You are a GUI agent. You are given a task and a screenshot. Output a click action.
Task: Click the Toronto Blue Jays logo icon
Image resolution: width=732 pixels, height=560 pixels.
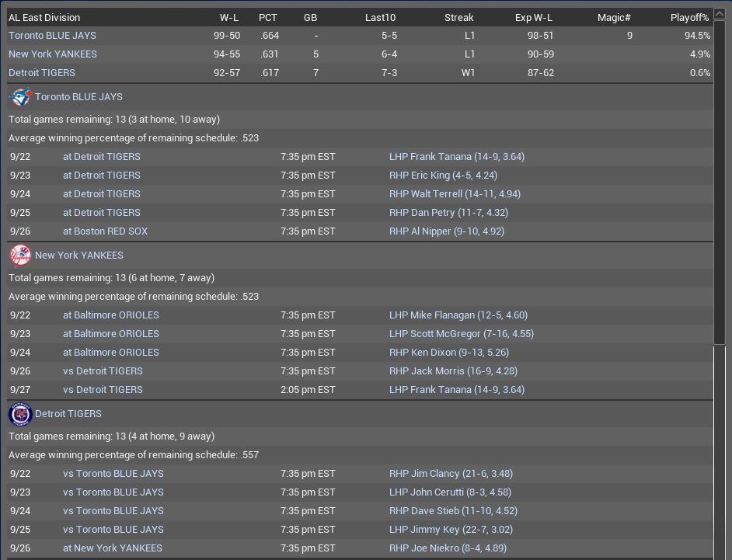tap(20, 97)
